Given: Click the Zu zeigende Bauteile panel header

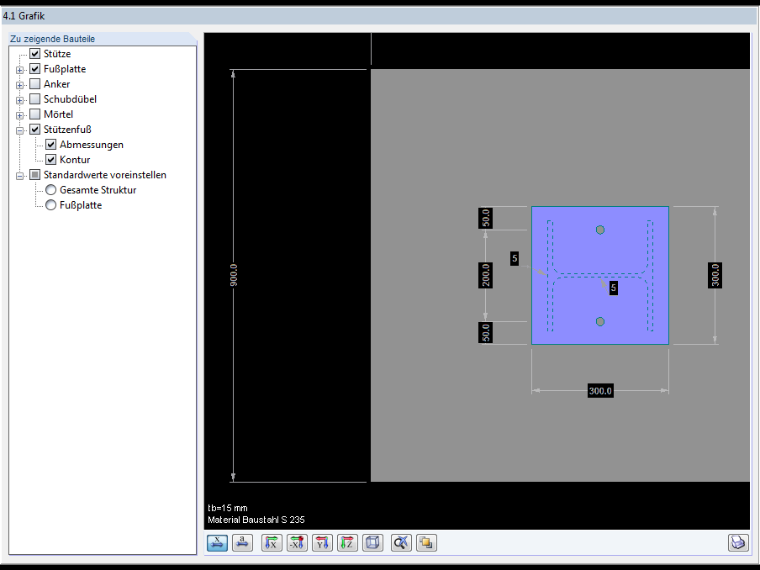Looking at the screenshot, I should click(52, 39).
